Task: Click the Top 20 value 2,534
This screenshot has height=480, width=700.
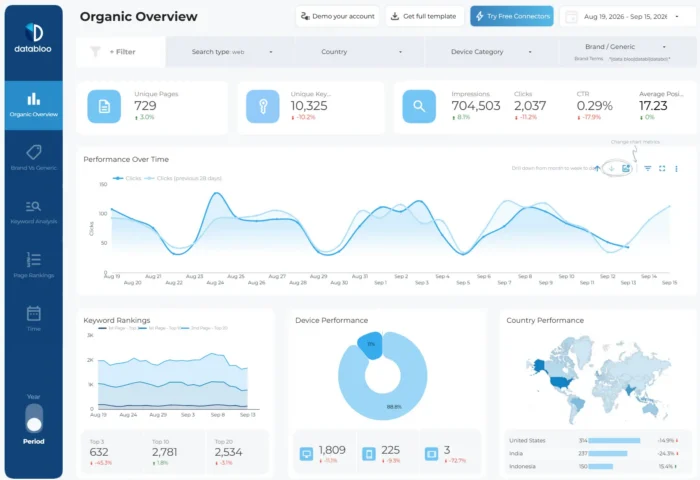Action: click(228, 452)
